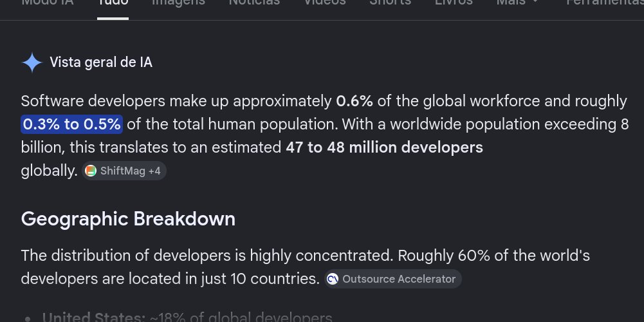
Task: Click the highlighted 0.3% to 0.5% text
Action: (x=72, y=124)
